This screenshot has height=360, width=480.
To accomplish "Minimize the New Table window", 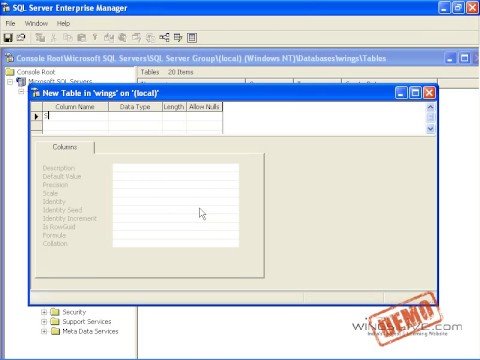I will click(401, 93).
